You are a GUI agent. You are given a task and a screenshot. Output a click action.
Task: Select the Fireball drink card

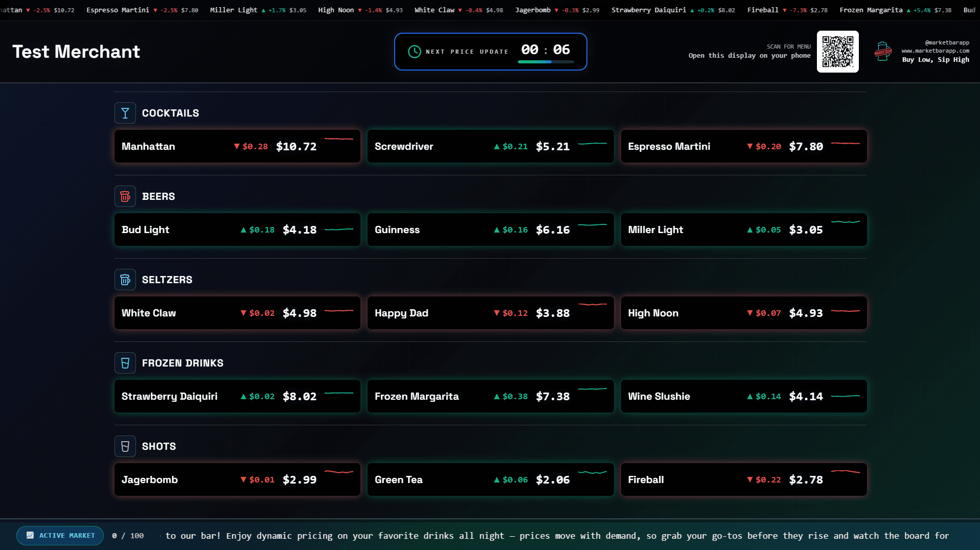(x=744, y=479)
